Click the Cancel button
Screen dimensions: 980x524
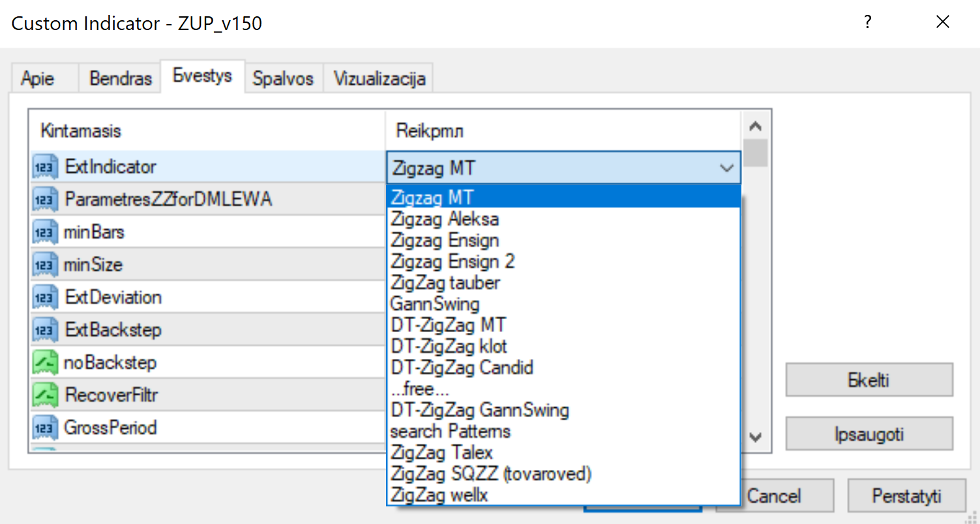click(774, 496)
